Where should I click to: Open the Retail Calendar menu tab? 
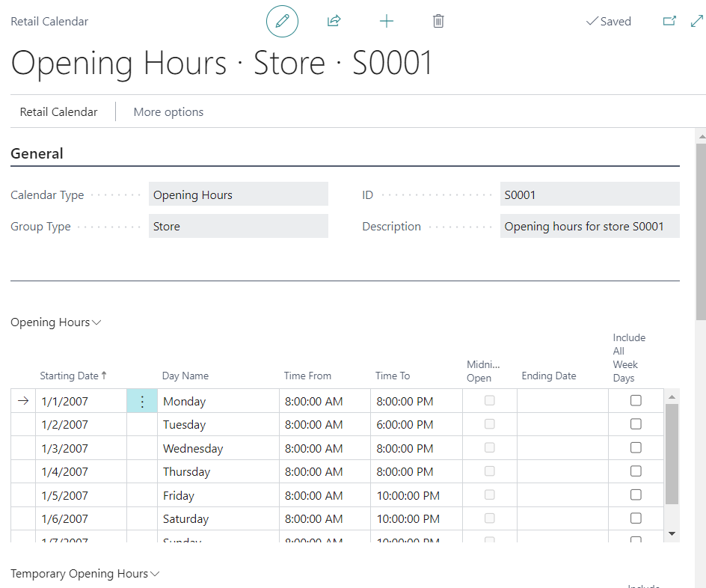(58, 112)
